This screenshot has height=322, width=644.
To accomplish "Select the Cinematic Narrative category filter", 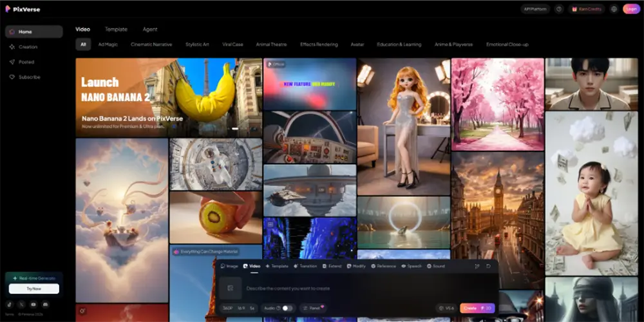I will coord(151,44).
